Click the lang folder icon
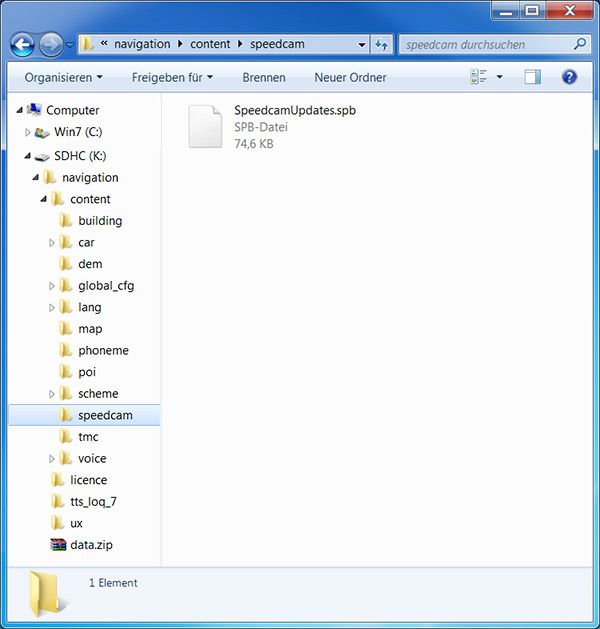This screenshot has height=629, width=600. (x=65, y=307)
